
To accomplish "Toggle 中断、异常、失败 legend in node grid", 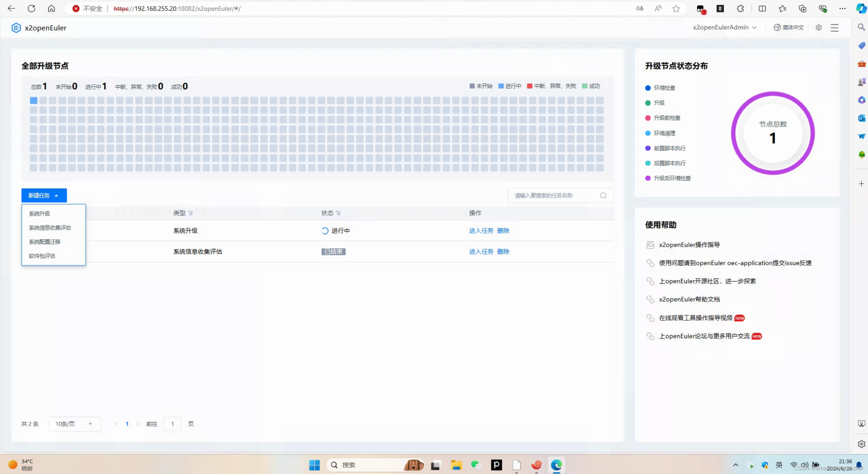I will coord(552,86).
